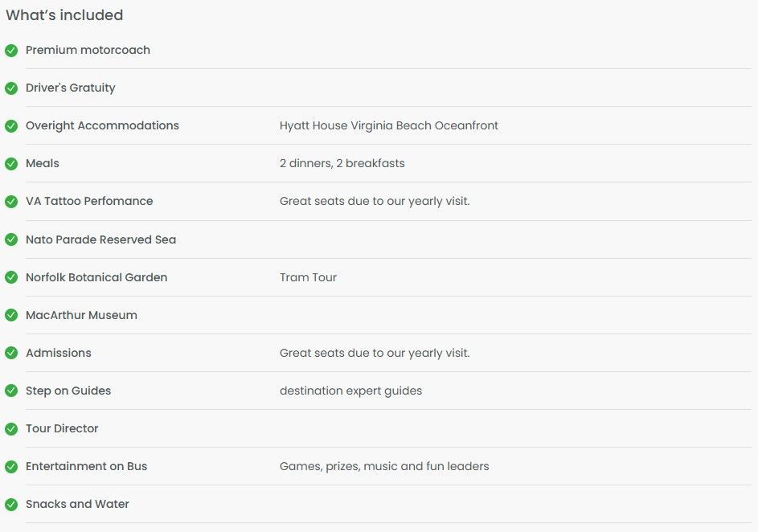
Task: Click the checkmark beside Nato Parade Reserved Sea
Action: (11, 239)
